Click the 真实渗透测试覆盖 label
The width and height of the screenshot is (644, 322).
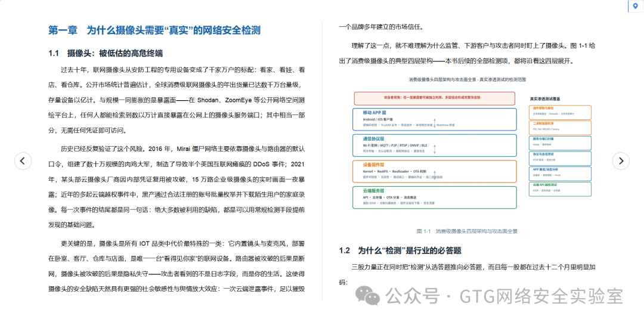[545, 99]
